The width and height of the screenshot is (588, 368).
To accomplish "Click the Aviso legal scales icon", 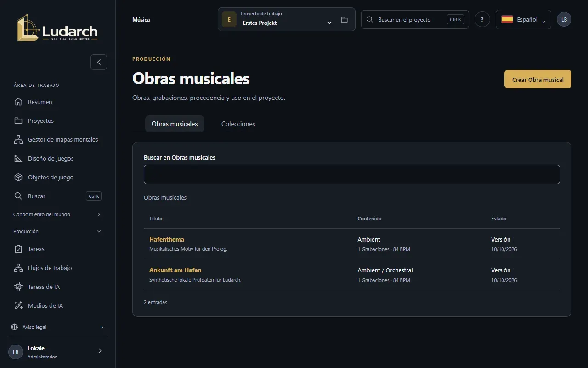I will pyautogui.click(x=14, y=327).
